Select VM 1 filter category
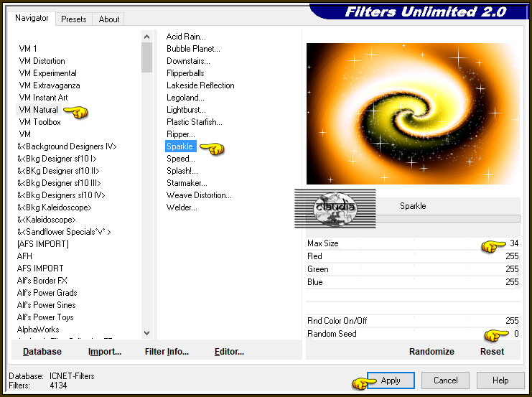This screenshot has width=532, height=397. coord(28,49)
